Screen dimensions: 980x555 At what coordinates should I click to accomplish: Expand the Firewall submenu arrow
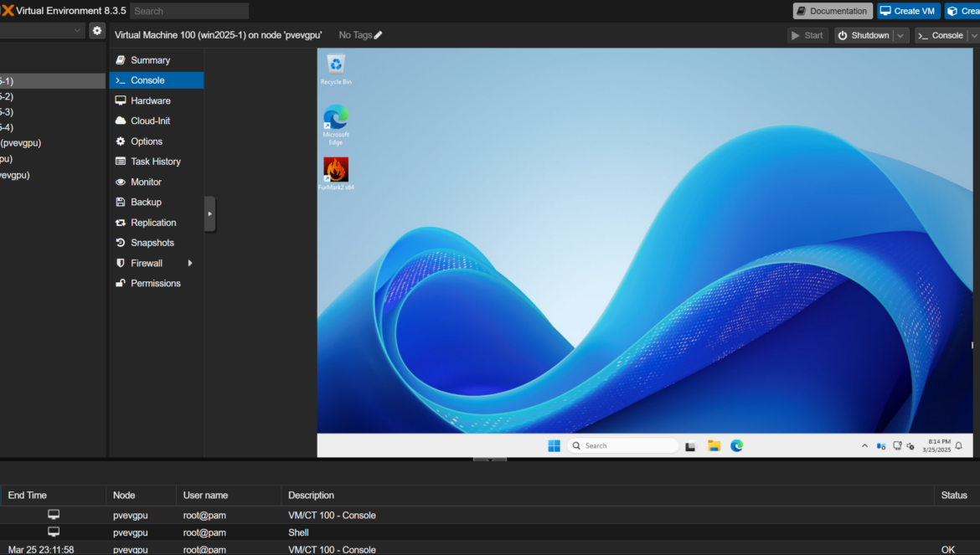(x=190, y=264)
